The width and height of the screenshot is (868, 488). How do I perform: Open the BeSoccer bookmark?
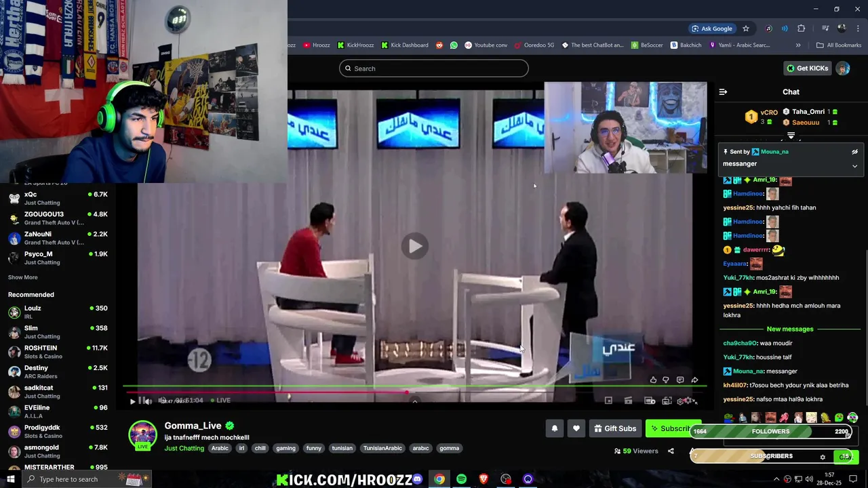coord(647,45)
